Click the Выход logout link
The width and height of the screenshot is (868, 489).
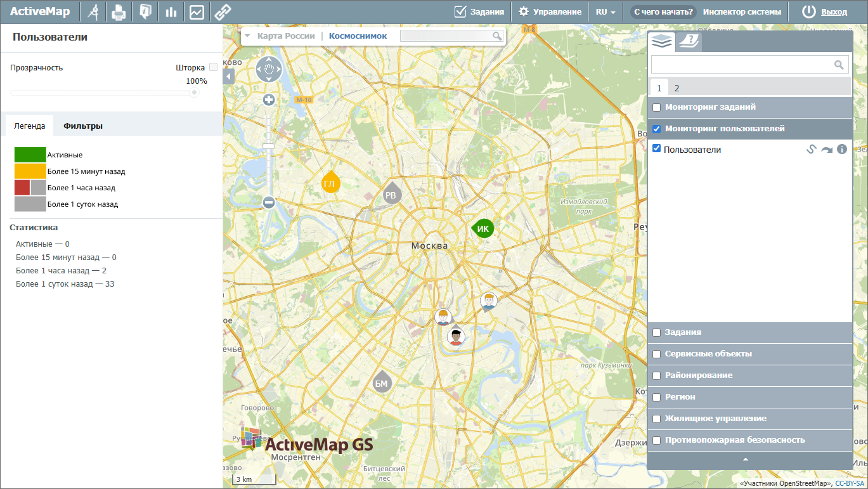834,11
